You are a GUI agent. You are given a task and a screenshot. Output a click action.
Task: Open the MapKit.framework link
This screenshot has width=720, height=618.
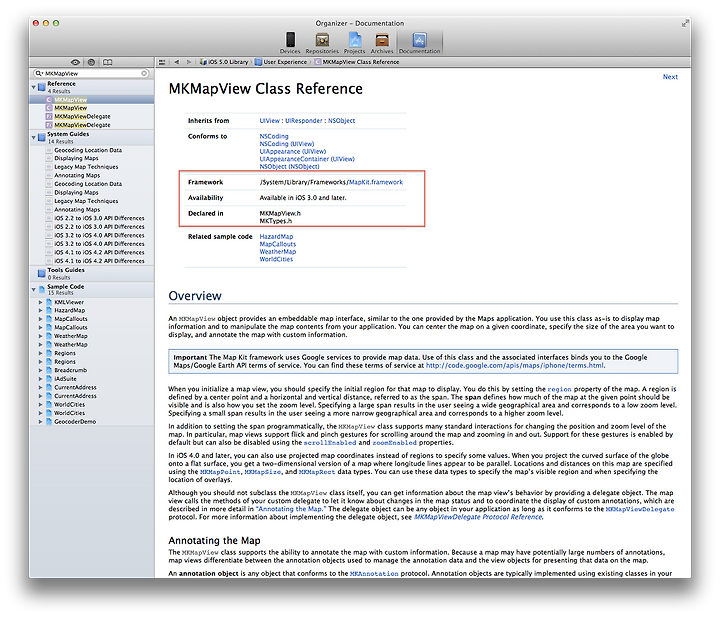point(376,182)
